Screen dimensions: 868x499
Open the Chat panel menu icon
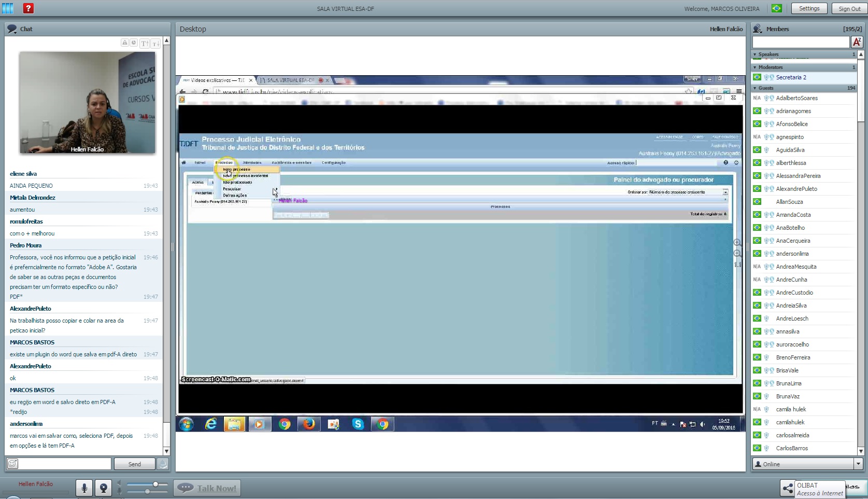pyautogui.click(x=12, y=29)
